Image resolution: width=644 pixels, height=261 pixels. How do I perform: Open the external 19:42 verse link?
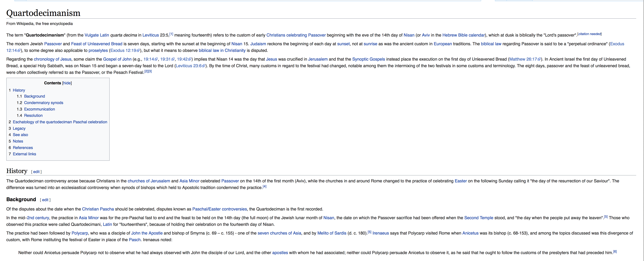point(184,59)
